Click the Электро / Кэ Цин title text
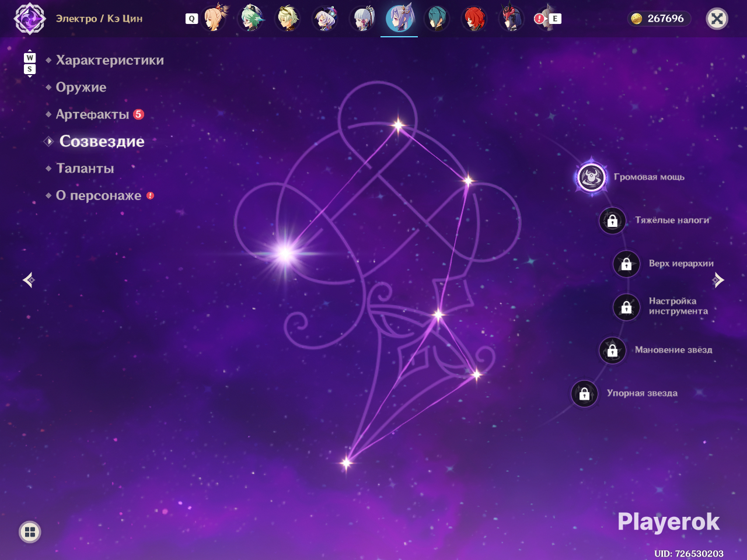Image resolution: width=747 pixels, height=560 pixels. click(99, 19)
